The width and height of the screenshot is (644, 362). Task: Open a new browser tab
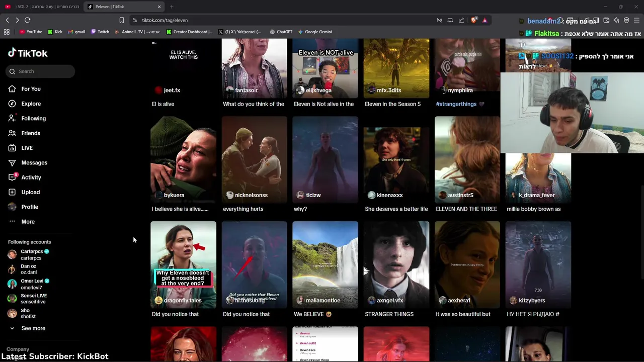(172, 7)
